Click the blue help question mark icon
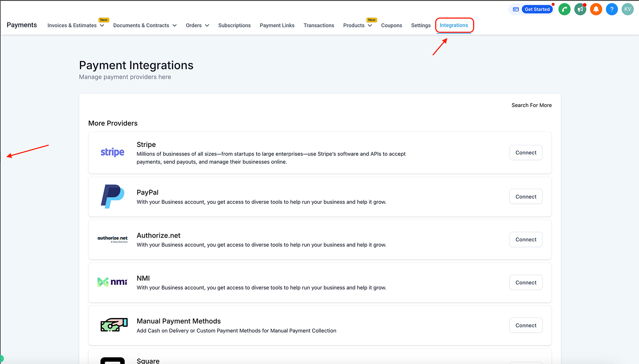 click(612, 9)
